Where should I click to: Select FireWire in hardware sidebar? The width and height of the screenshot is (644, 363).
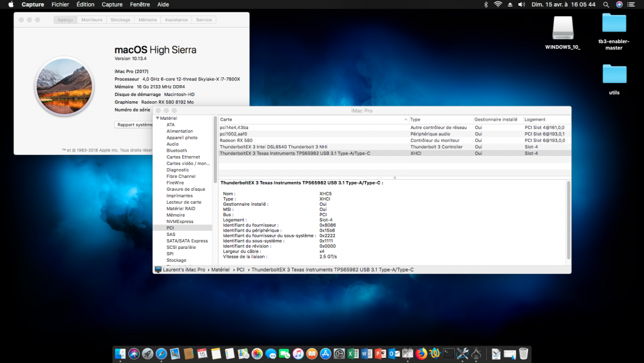point(175,183)
